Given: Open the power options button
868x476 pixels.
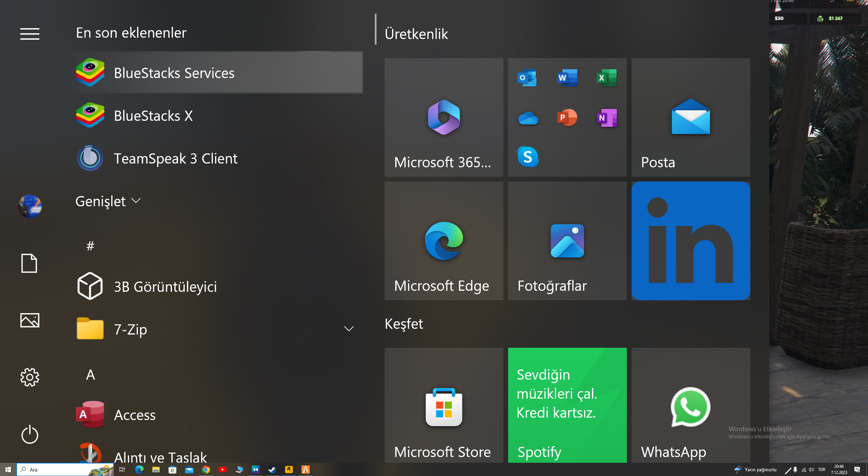Looking at the screenshot, I should click(x=30, y=435).
